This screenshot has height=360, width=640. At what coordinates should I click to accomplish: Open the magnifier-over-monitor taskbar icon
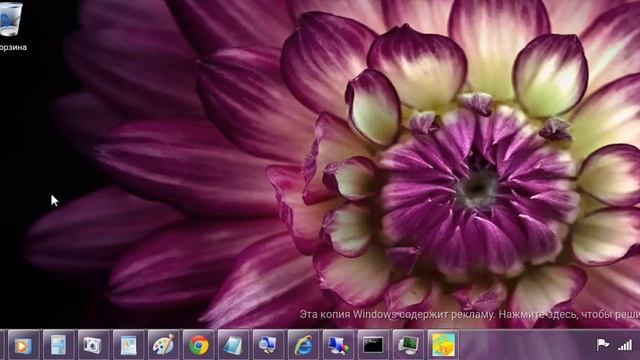[268, 345]
